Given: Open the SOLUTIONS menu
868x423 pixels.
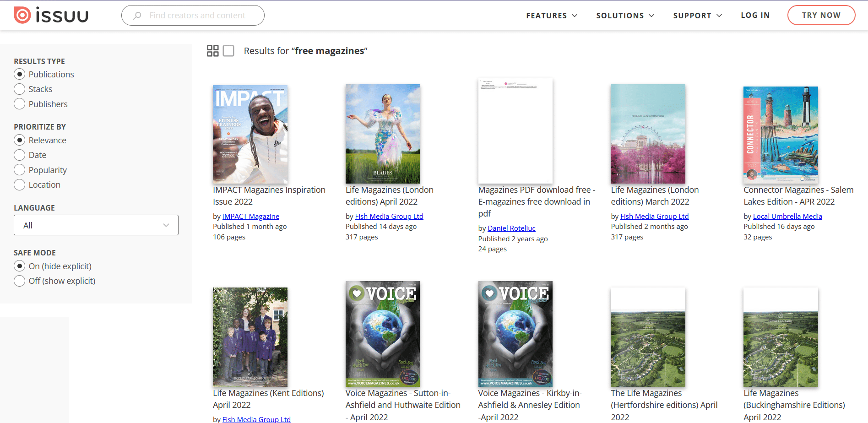Looking at the screenshot, I should (625, 16).
